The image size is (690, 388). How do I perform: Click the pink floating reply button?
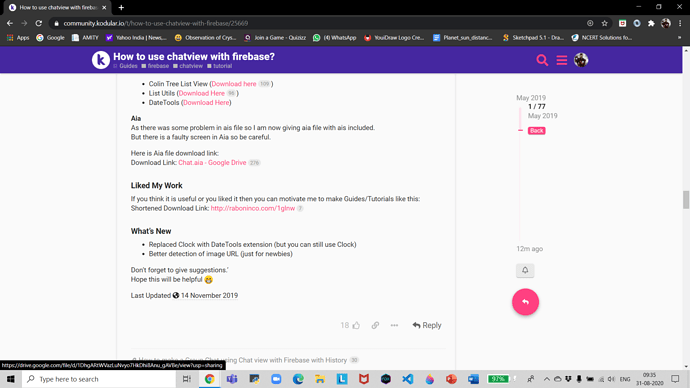[x=525, y=302]
